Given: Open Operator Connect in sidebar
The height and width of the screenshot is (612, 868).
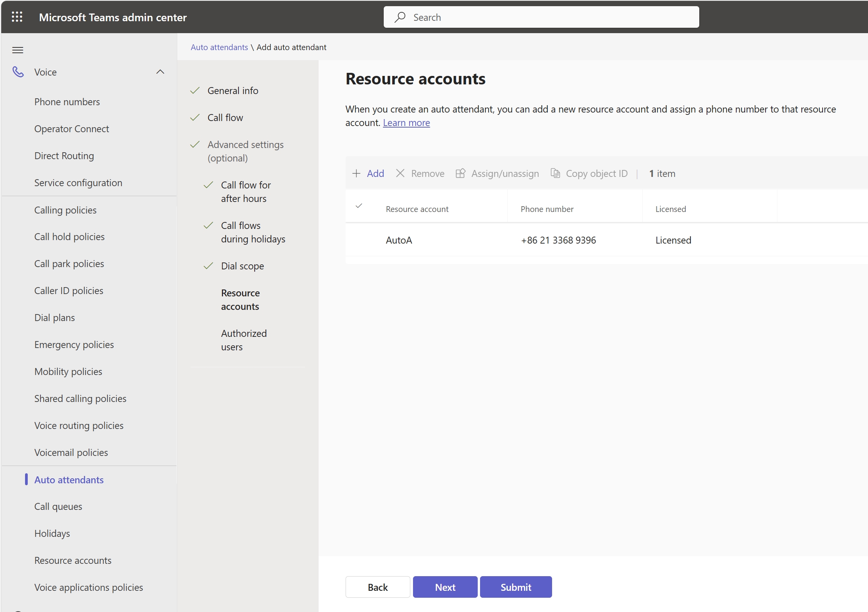Looking at the screenshot, I should tap(72, 129).
